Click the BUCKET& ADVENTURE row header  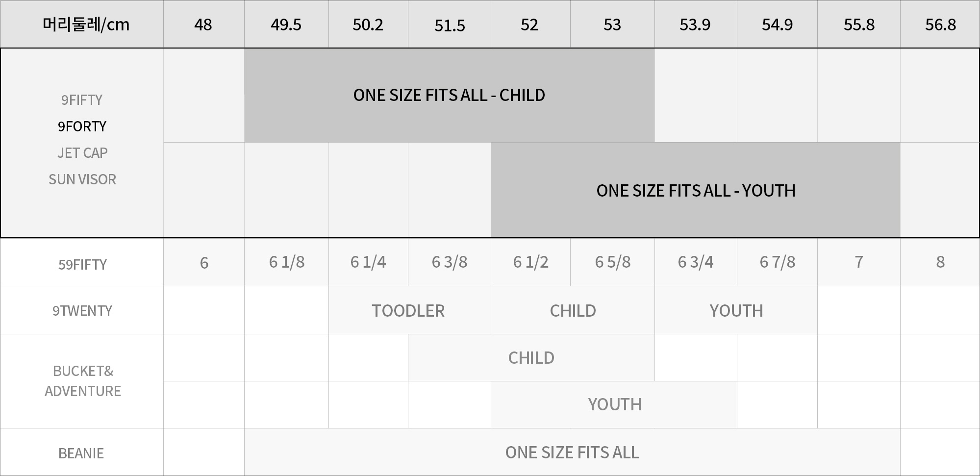tap(82, 381)
